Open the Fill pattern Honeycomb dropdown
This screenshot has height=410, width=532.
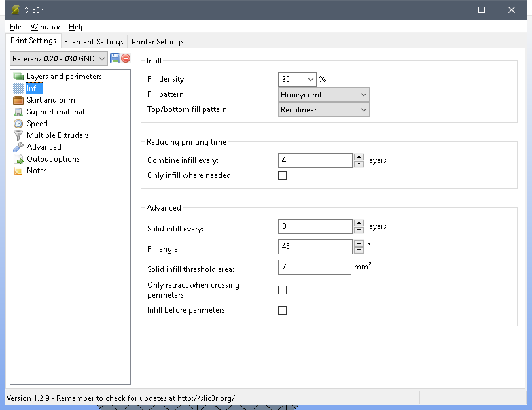(324, 95)
